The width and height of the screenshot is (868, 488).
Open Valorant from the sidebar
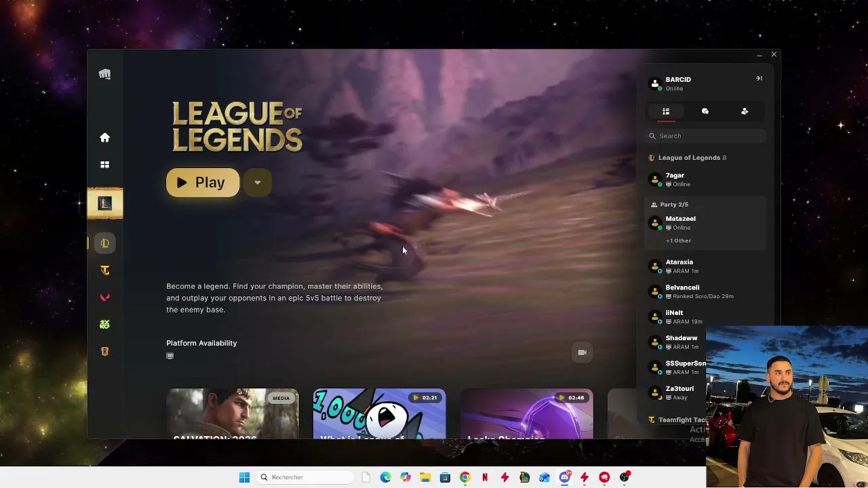(x=104, y=298)
